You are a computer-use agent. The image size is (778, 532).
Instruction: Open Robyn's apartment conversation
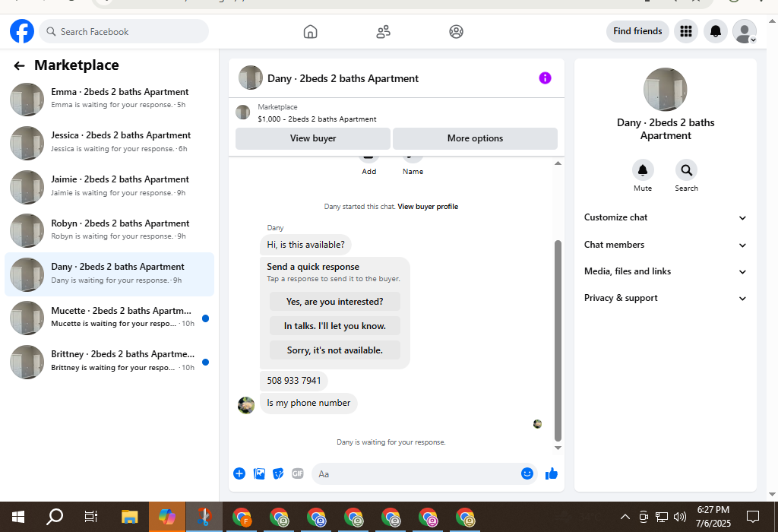click(109, 230)
